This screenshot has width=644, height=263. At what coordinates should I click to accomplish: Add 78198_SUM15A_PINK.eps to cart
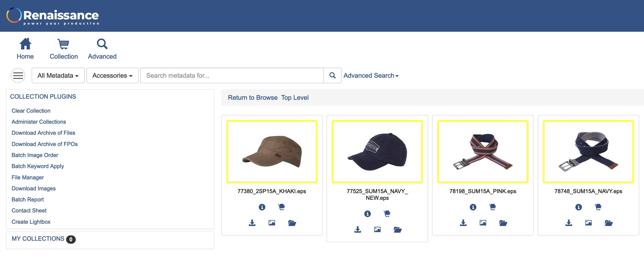493,207
